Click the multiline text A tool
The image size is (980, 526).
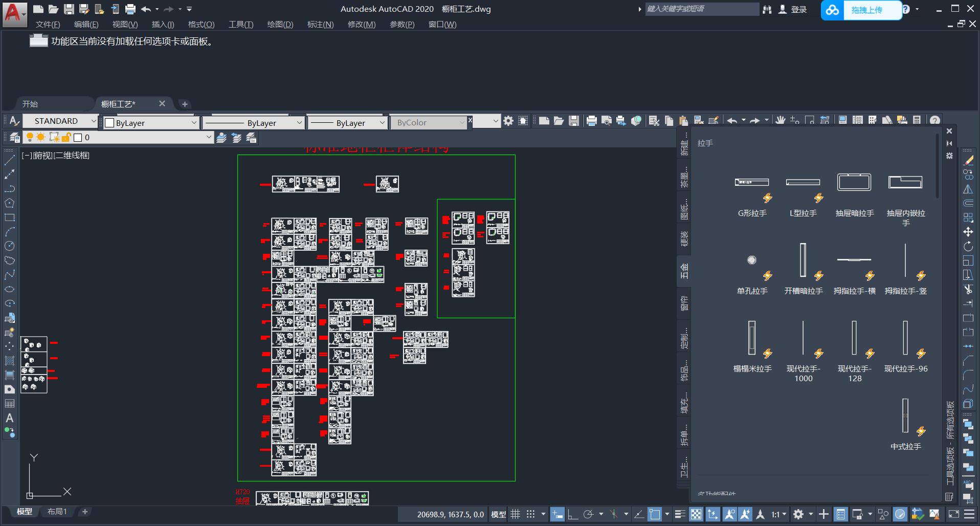point(9,418)
